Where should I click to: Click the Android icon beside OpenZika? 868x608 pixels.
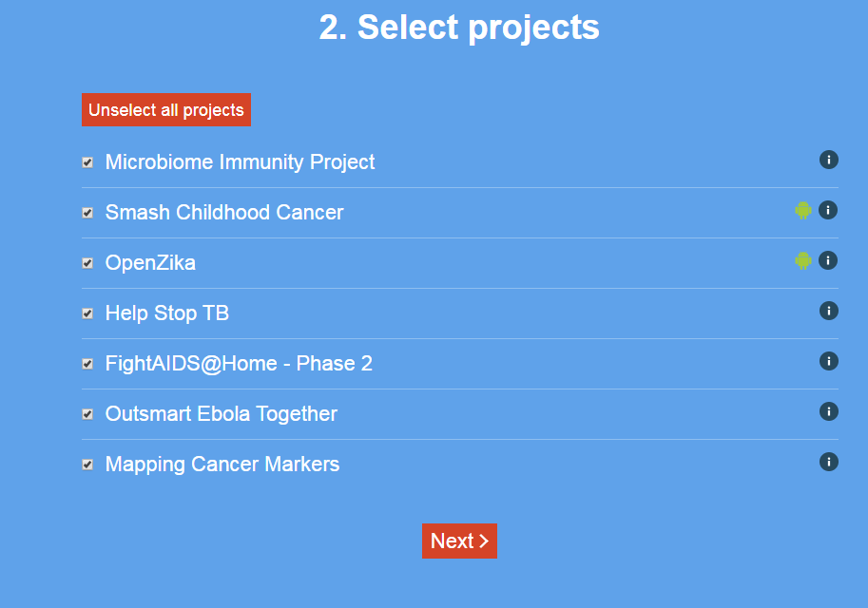(803, 260)
